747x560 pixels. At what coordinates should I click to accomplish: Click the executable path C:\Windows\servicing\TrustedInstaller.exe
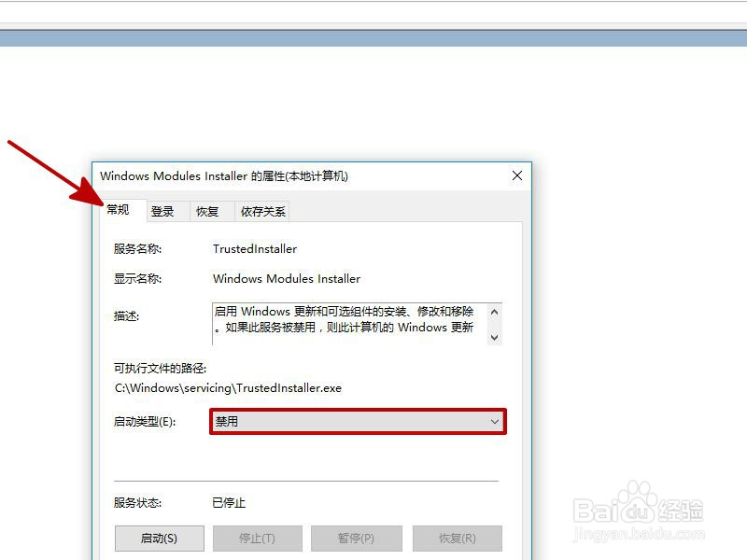pyautogui.click(x=228, y=388)
